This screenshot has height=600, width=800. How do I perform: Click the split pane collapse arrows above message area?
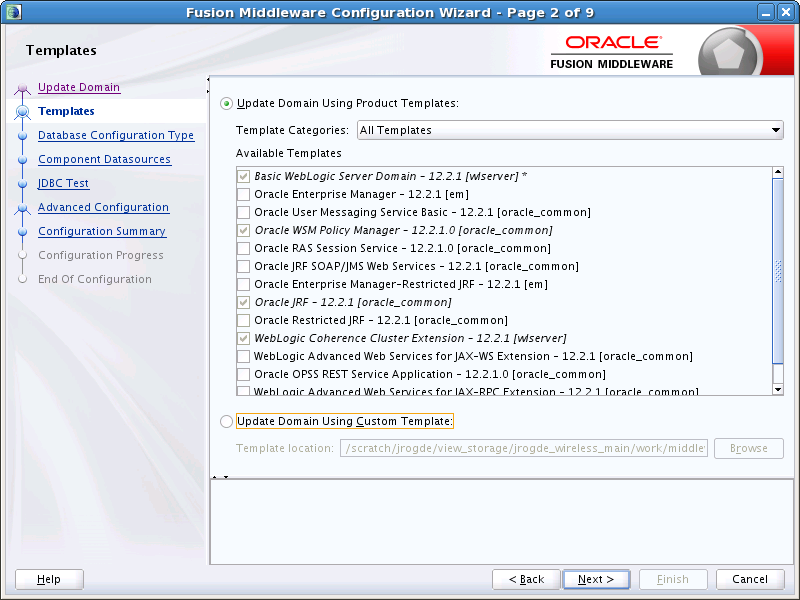point(220,477)
